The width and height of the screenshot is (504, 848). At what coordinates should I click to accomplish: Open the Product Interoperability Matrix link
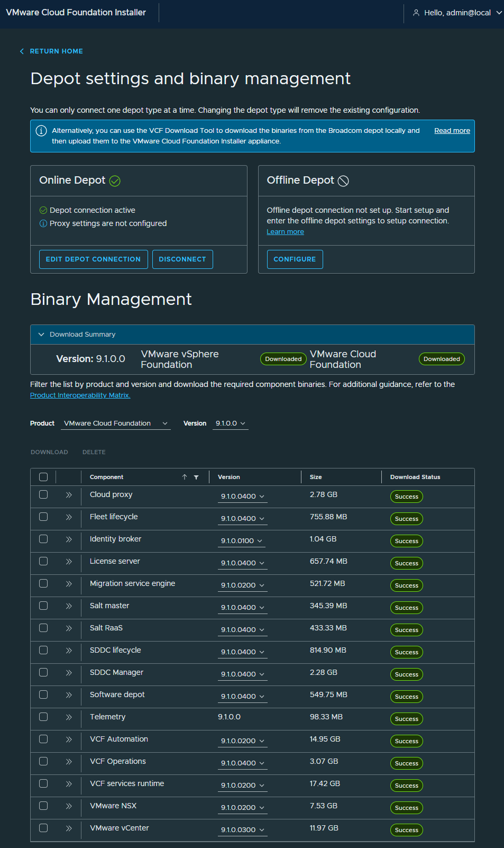tap(80, 395)
